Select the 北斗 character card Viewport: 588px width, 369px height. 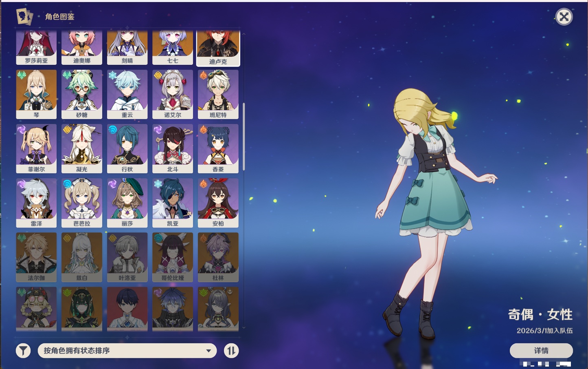pos(173,148)
